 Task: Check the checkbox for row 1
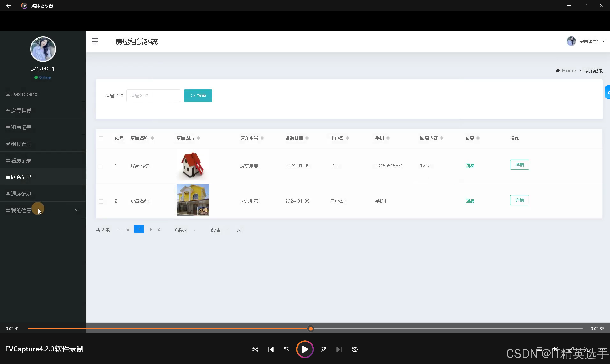pos(101,166)
